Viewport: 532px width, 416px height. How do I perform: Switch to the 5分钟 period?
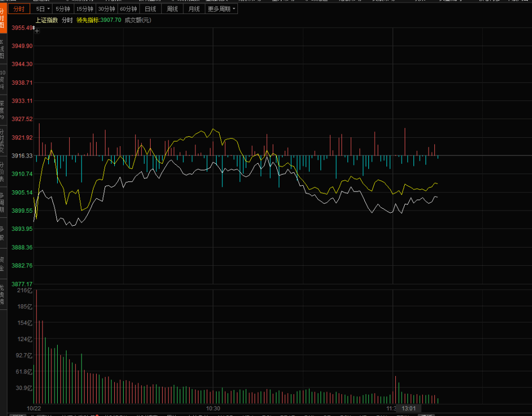(62, 9)
